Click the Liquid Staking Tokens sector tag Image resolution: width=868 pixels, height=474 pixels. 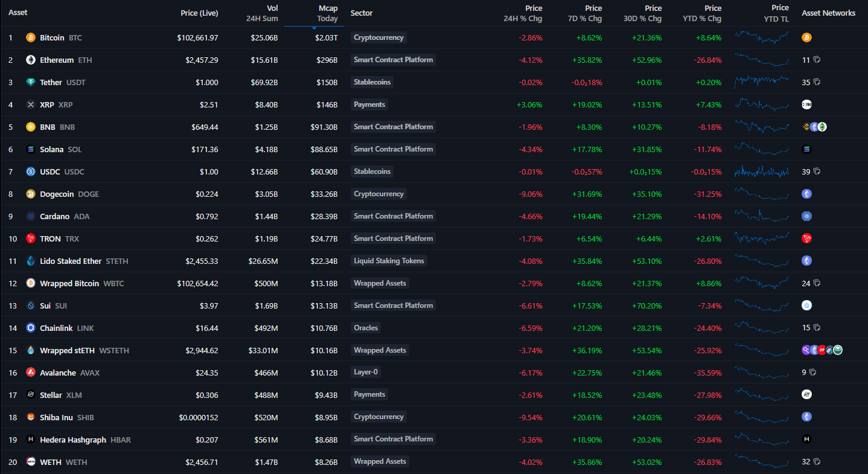(389, 261)
